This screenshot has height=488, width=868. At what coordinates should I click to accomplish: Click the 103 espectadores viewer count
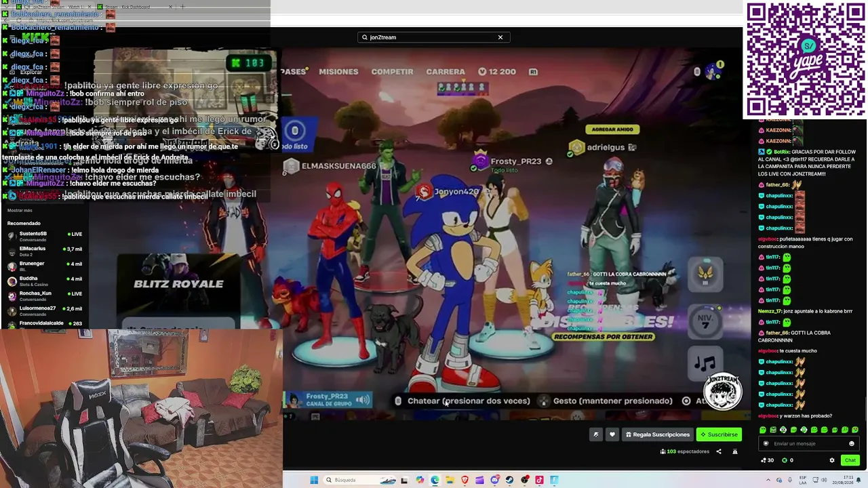[x=684, y=451]
